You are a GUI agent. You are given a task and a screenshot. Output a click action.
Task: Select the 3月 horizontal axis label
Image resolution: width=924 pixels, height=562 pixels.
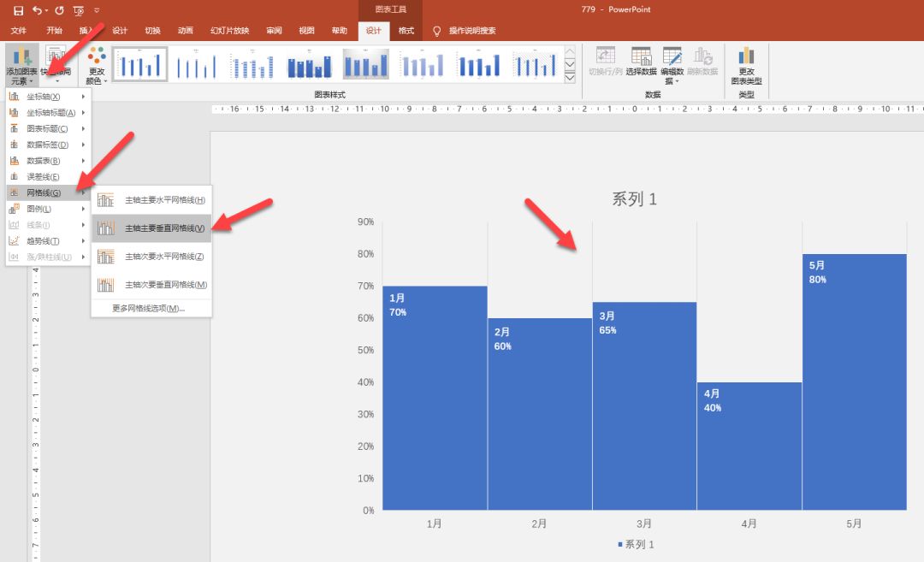pyautogui.click(x=644, y=524)
